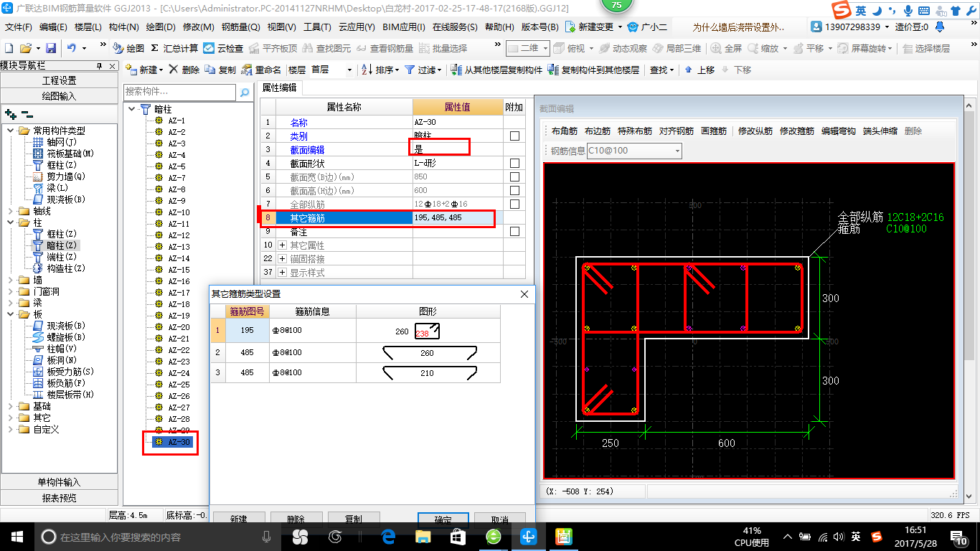Click 下移 move down arrow

[736, 70]
